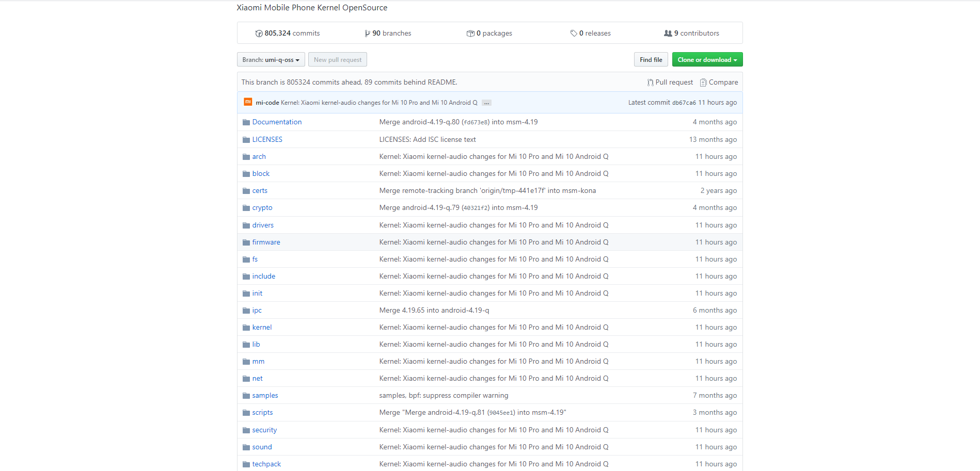
Task: Click the folder icon next to LICENSES
Action: click(x=246, y=140)
